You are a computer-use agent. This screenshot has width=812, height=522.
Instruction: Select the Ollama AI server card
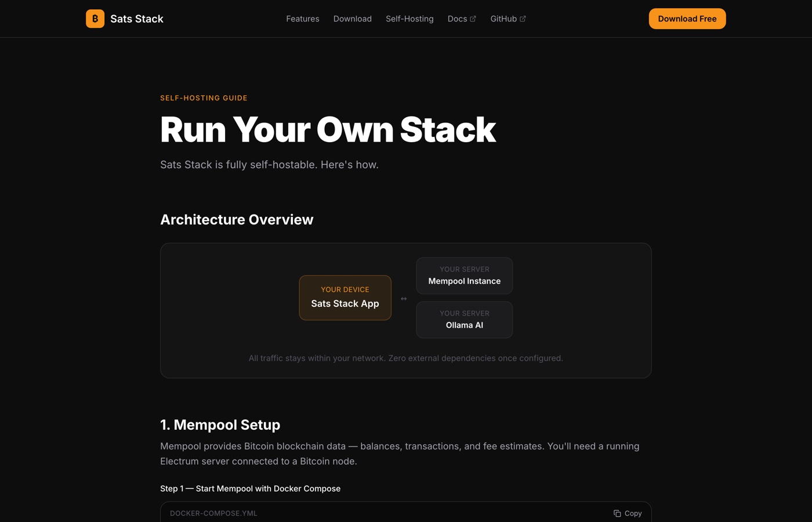[x=465, y=320]
